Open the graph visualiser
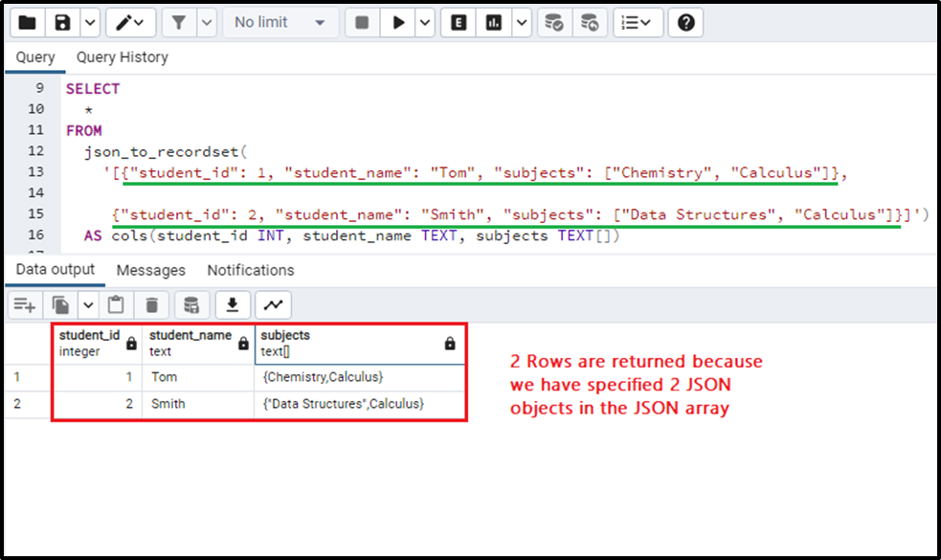 [x=274, y=304]
